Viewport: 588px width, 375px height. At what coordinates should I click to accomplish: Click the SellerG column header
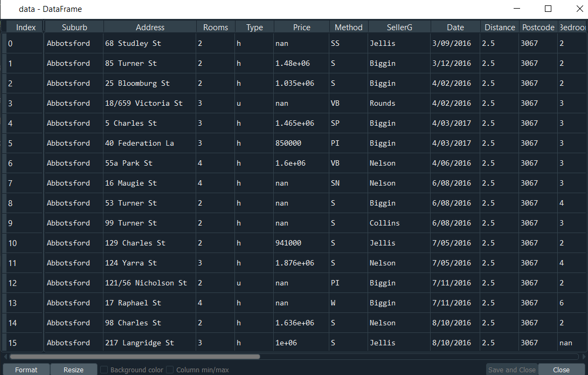[399, 27]
